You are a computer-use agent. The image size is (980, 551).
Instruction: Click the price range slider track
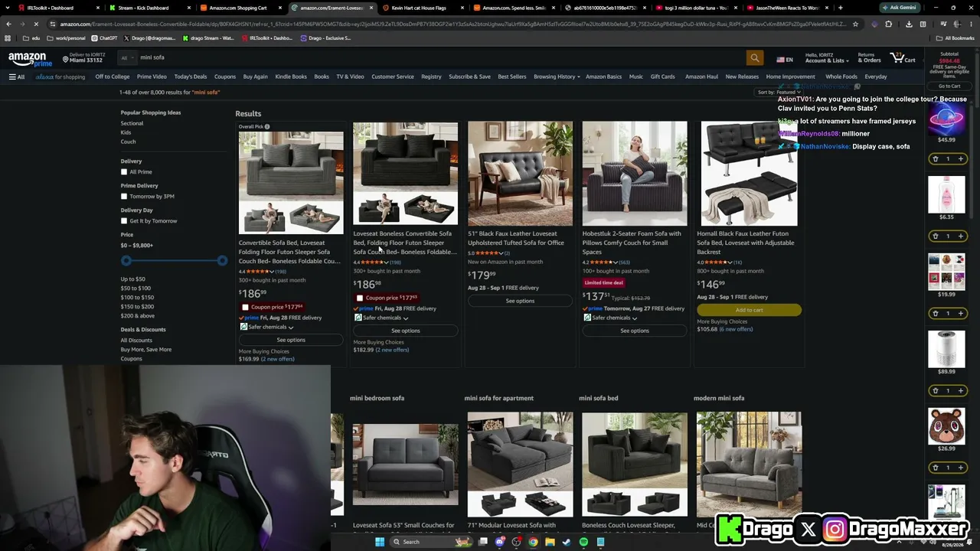pyautogui.click(x=174, y=261)
